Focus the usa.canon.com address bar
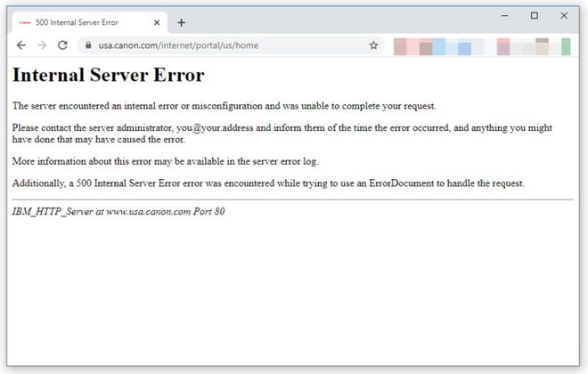The image size is (588, 374). [223, 45]
